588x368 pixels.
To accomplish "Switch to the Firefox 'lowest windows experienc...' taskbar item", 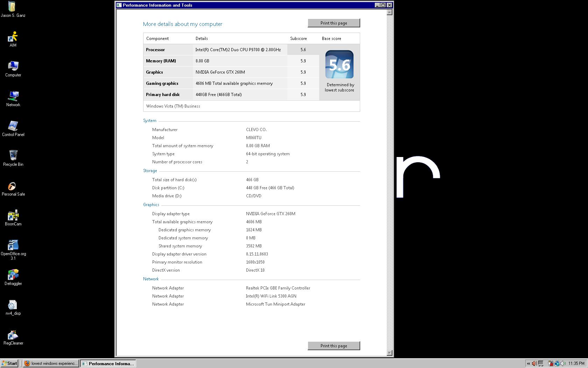I will coord(51,363).
